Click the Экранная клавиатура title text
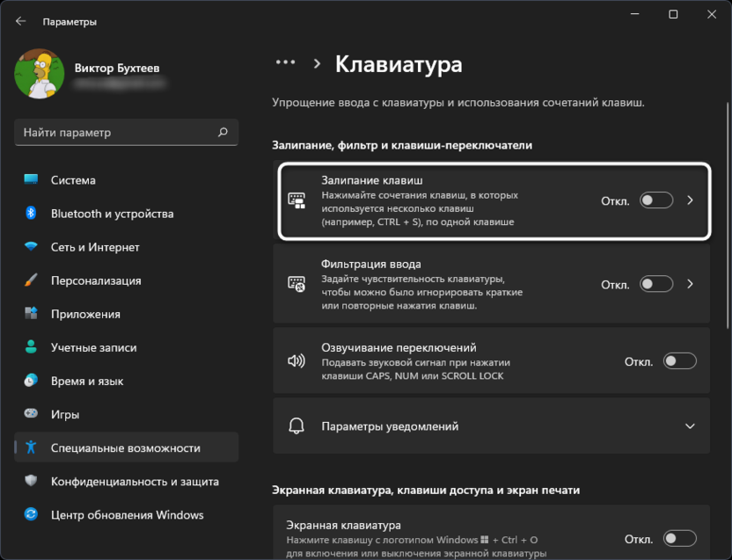The image size is (732, 560). 344,525
